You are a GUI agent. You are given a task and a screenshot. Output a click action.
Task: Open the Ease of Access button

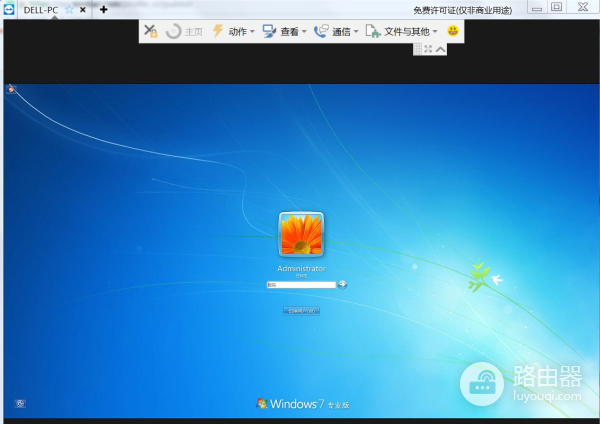[x=20, y=404]
